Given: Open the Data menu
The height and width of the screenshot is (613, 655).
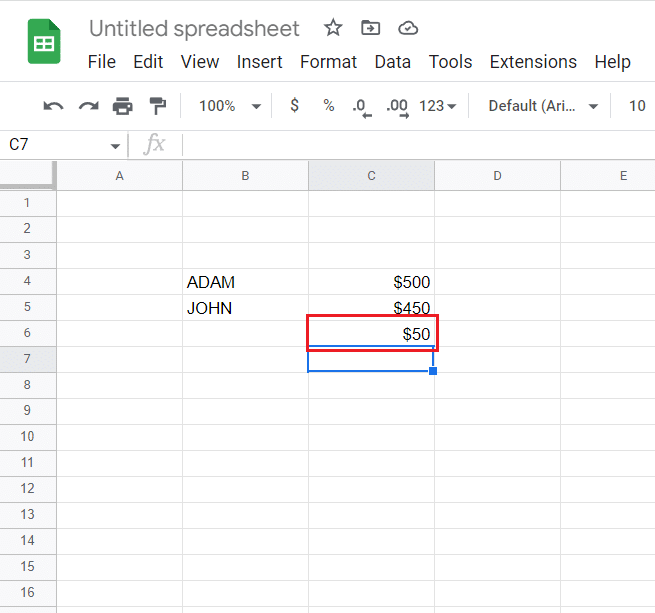Looking at the screenshot, I should click(393, 62).
